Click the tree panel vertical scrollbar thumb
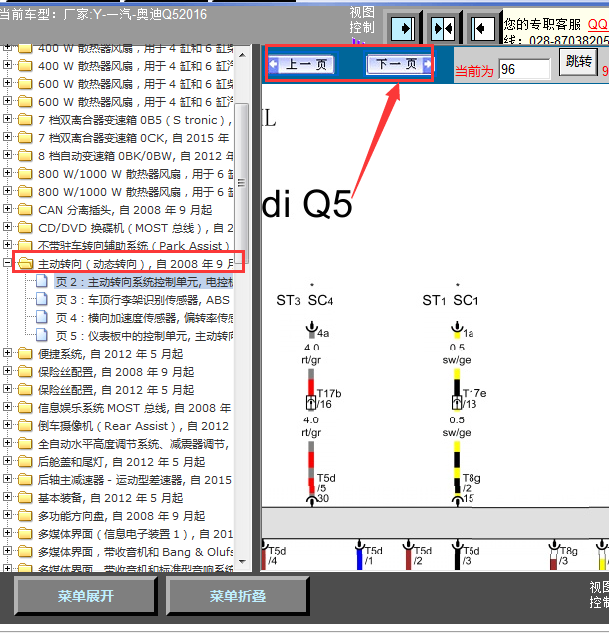This screenshot has width=609, height=633. click(x=242, y=183)
